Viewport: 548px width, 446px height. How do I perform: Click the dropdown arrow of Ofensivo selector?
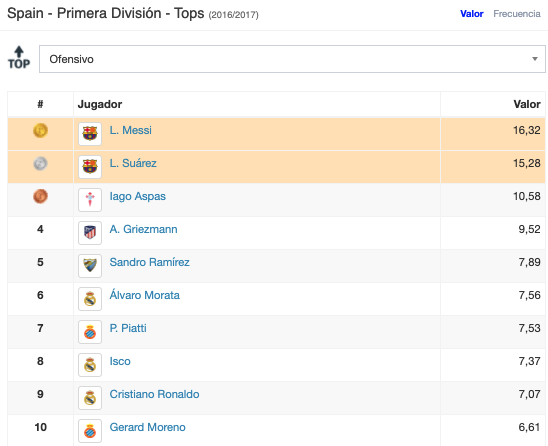pyautogui.click(x=535, y=59)
